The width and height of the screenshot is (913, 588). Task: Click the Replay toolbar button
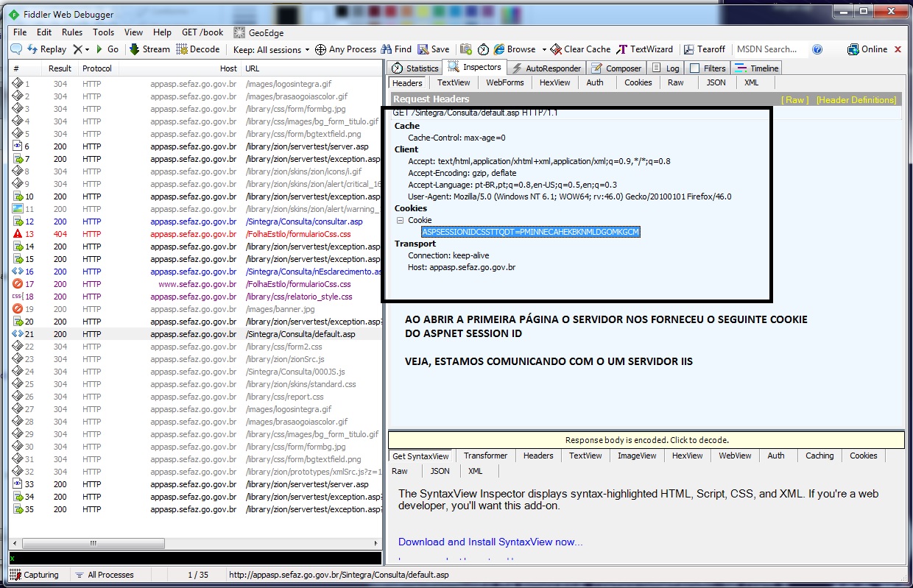point(46,49)
